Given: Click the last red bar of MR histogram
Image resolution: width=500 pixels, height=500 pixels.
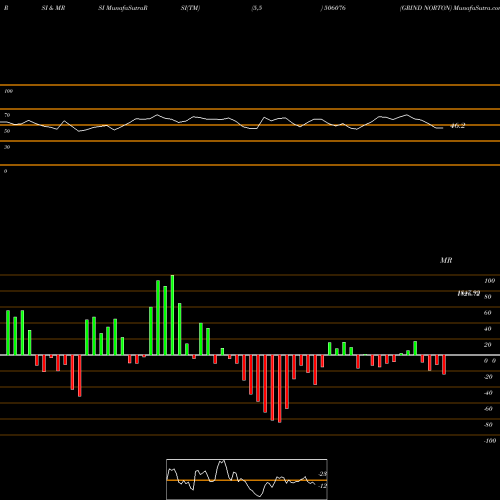Looking at the screenshot, I should click(x=444, y=365).
